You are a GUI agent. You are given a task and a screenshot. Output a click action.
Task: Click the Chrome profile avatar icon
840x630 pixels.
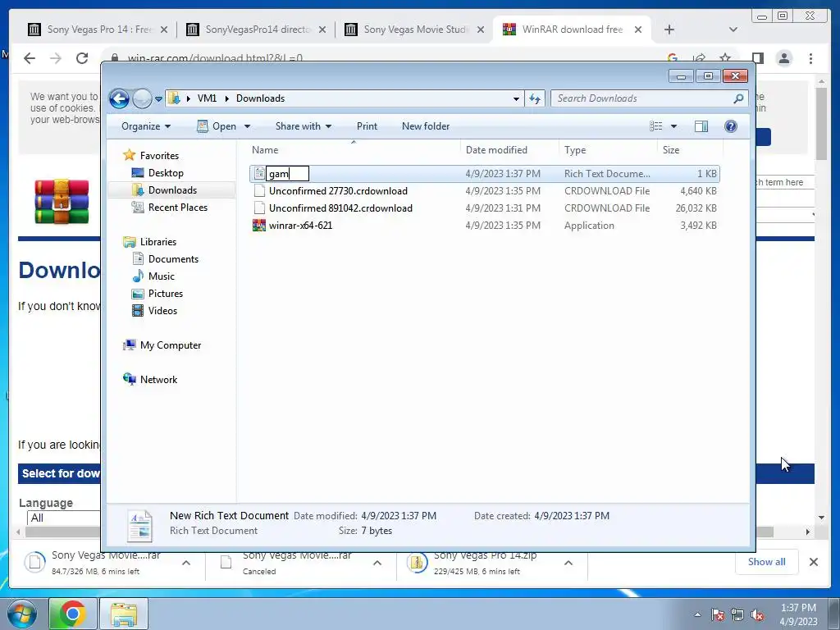point(784,58)
